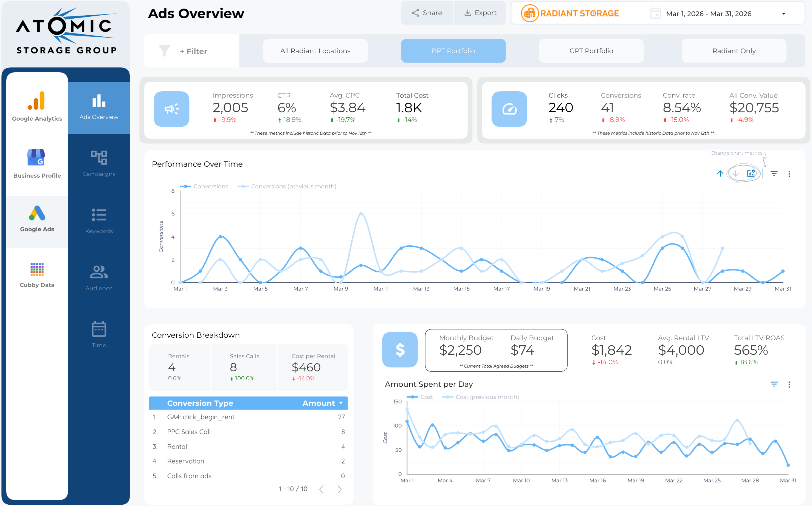
Task: Open the Google Analytics section
Action: click(x=37, y=106)
